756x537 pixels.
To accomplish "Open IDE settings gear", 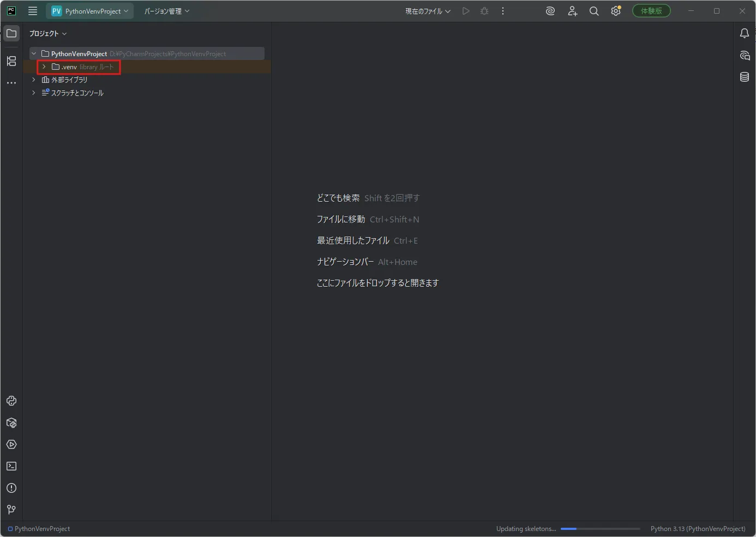I will pyautogui.click(x=616, y=11).
